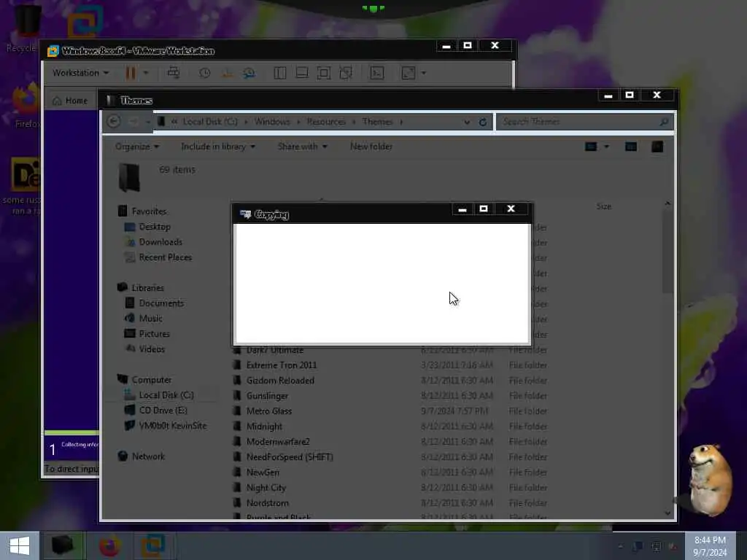Select the Metro Glass folder

click(x=268, y=411)
